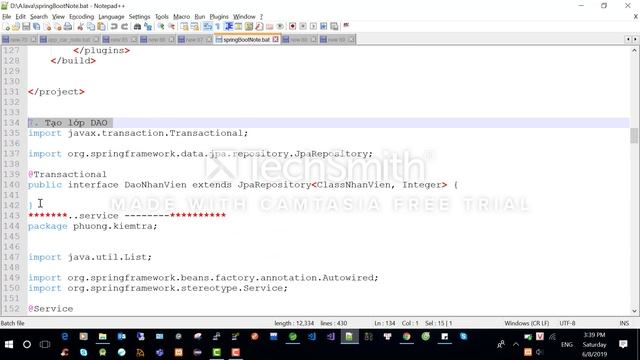Click the vertical scrollbar thumb

tap(634, 136)
